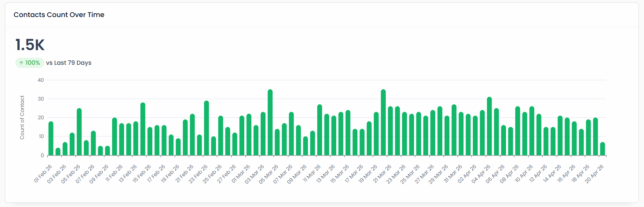Click the 01 Feb 26 x-axis label
Image resolution: width=644 pixels, height=207 pixels.
pyautogui.click(x=43, y=174)
